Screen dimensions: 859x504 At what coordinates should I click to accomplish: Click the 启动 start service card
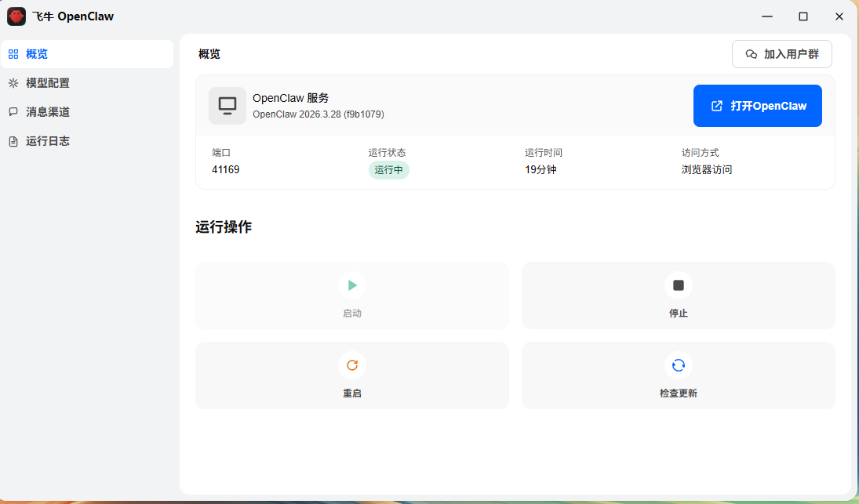coord(352,296)
